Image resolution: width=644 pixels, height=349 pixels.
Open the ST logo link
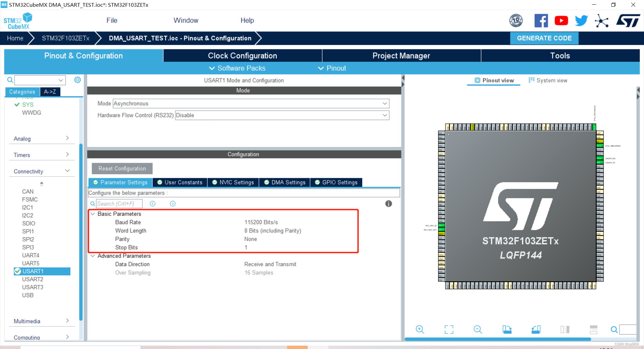pos(628,21)
